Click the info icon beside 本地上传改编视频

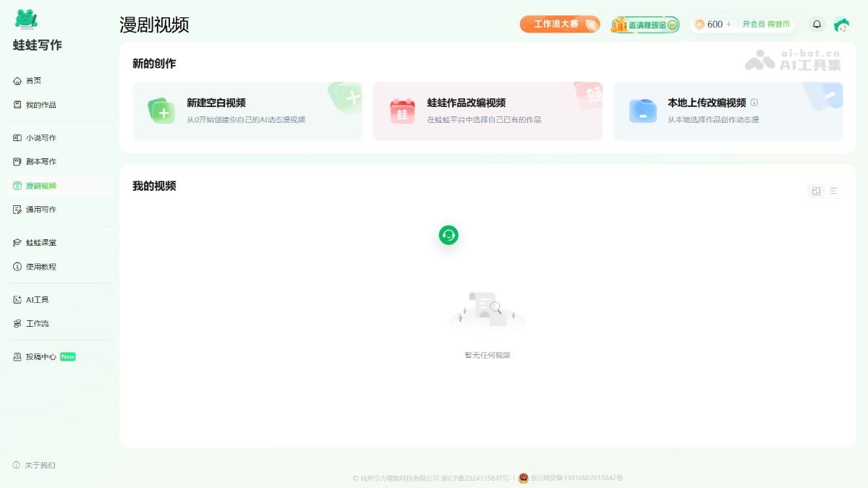tap(754, 103)
